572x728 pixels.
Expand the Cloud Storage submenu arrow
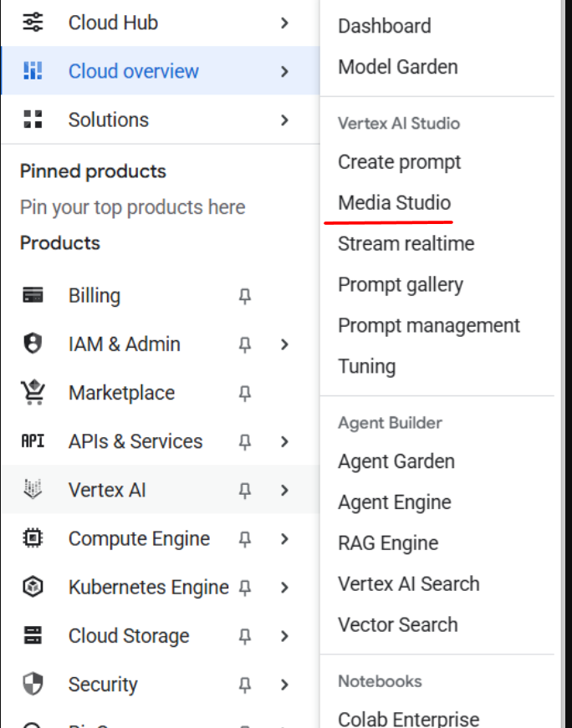(285, 635)
